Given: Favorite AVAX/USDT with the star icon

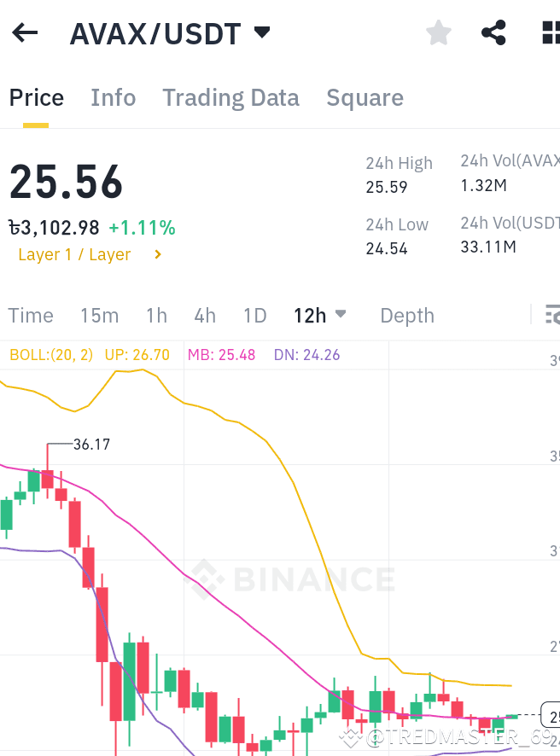Looking at the screenshot, I should pos(438,32).
